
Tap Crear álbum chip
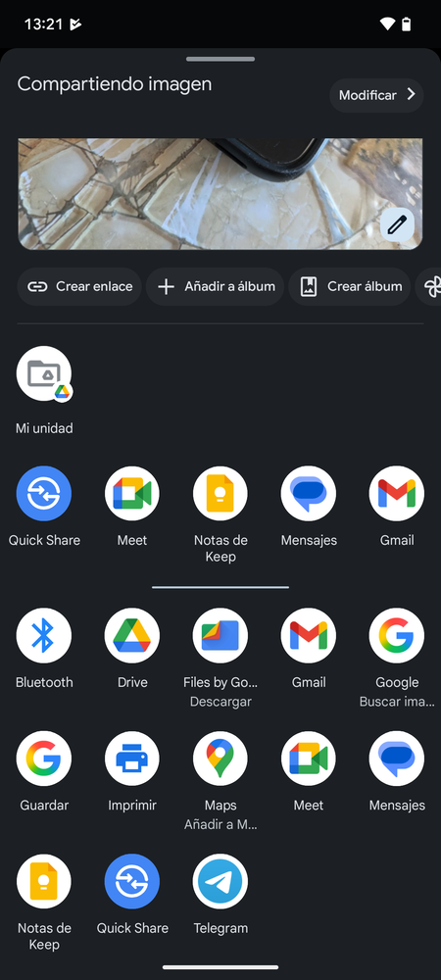pos(349,287)
